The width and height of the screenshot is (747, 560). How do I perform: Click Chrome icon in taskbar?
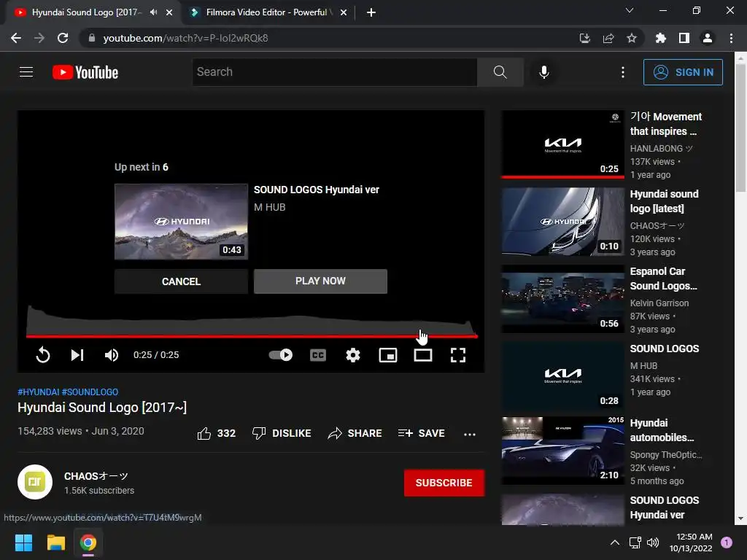(88, 542)
